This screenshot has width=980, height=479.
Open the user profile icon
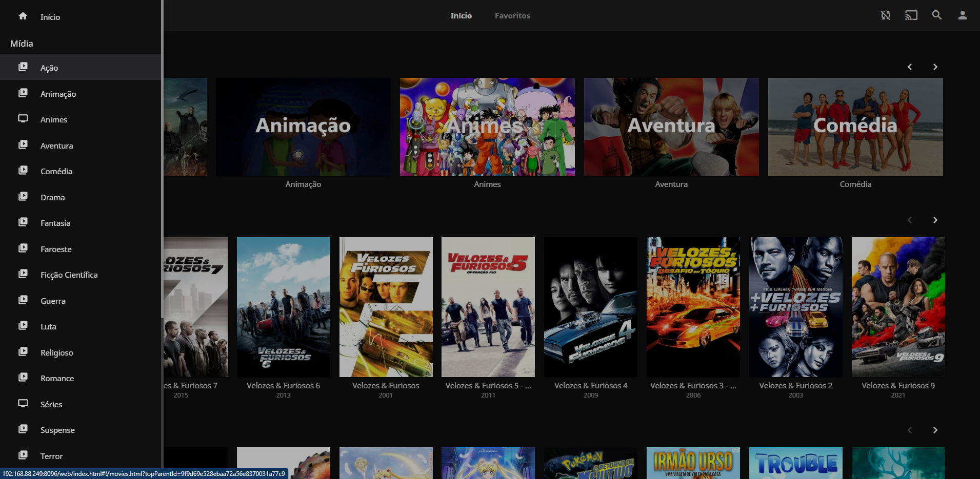963,15
